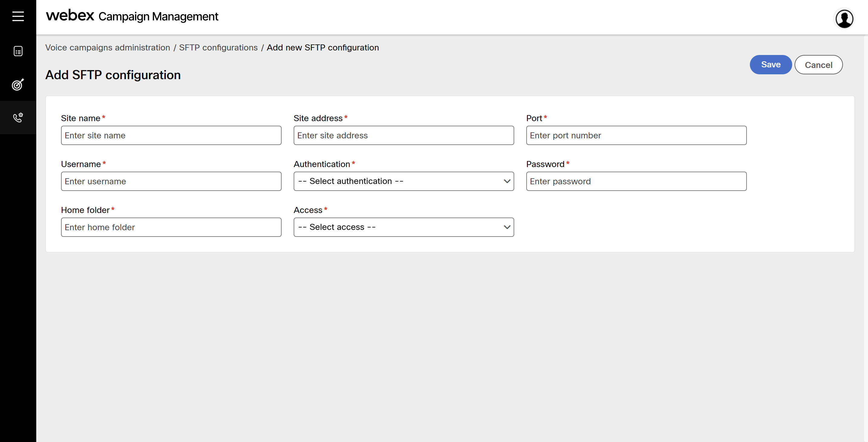Select the phone settings sidebar icon
This screenshot has width=868, height=442.
point(18,118)
